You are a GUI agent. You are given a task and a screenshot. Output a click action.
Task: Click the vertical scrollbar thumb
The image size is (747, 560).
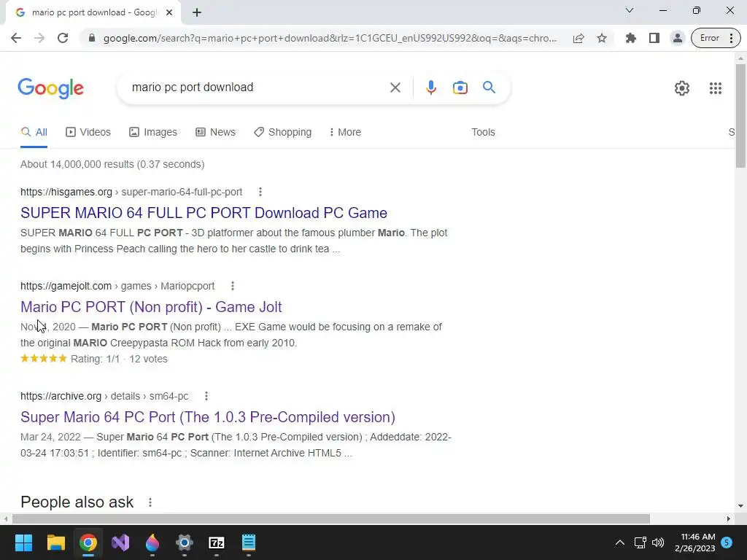coord(740,116)
